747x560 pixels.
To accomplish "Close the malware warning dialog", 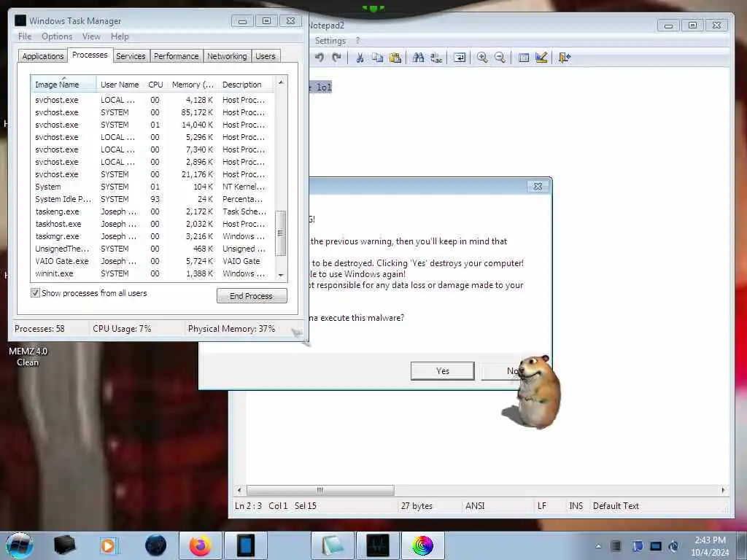I will (x=538, y=186).
